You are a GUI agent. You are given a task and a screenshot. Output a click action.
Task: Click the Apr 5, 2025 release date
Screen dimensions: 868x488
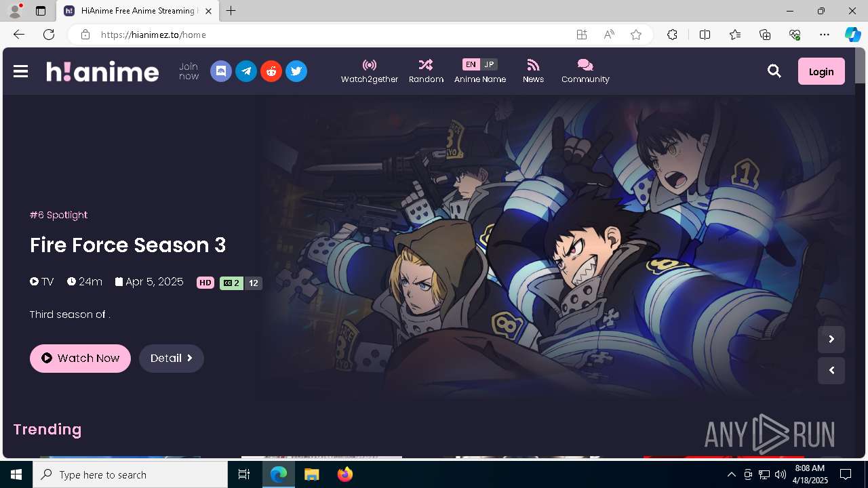(149, 282)
